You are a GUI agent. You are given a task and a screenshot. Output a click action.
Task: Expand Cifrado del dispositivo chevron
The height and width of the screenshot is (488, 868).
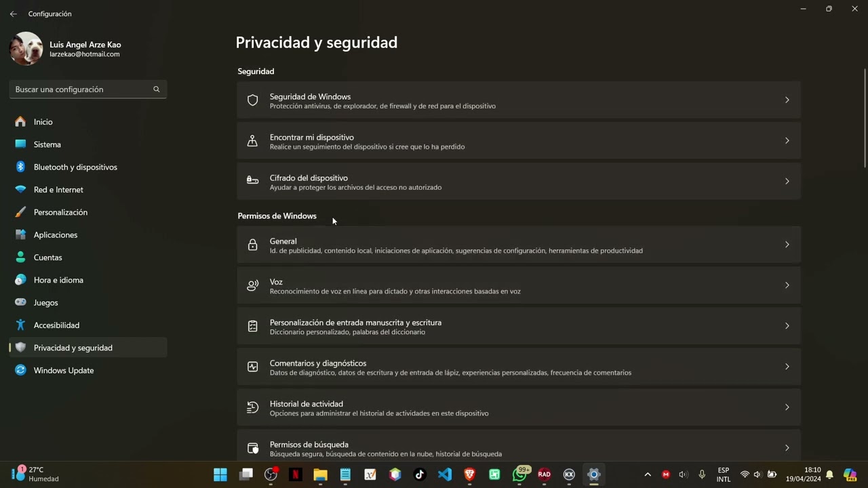(x=787, y=181)
